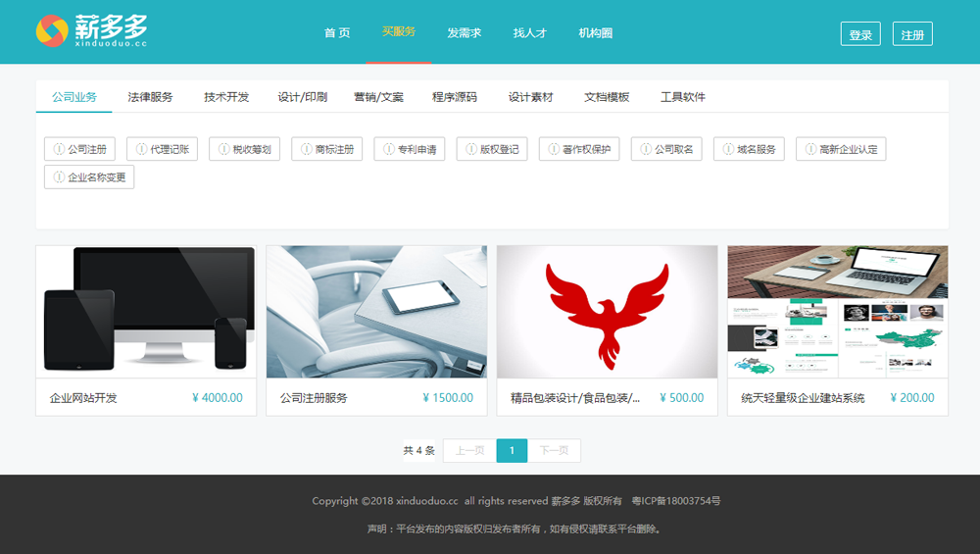Switch to 技术开发 category tab

point(226,97)
